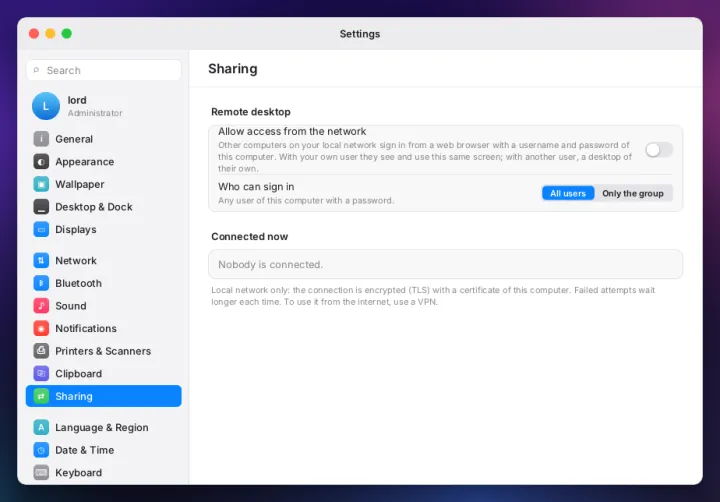The height and width of the screenshot is (502, 720).
Task: Click the Who can sign in label
Action: coord(256,186)
